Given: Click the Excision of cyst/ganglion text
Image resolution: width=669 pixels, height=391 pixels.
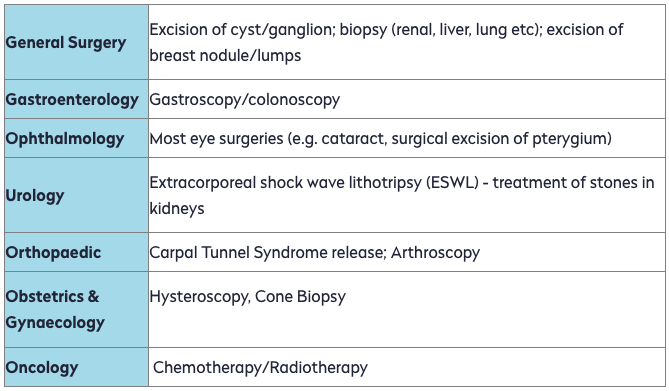Looking at the screenshot, I should pos(242,30).
